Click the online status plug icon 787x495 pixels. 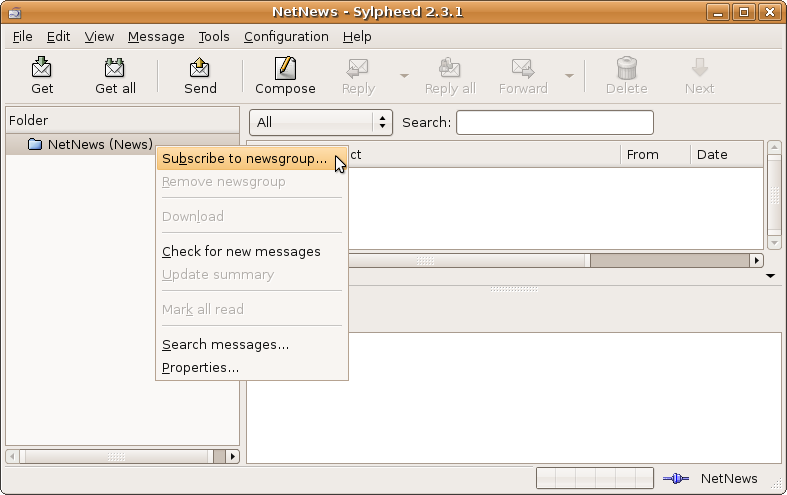676,479
